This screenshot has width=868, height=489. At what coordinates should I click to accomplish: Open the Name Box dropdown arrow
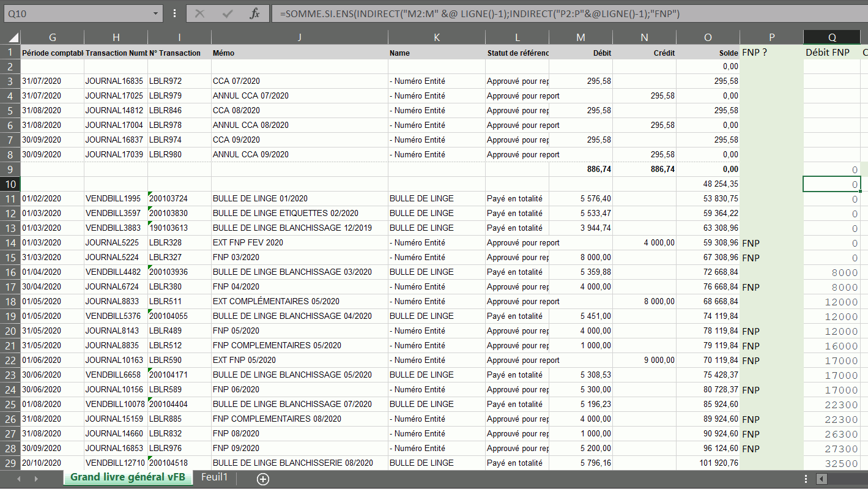pyautogui.click(x=156, y=13)
